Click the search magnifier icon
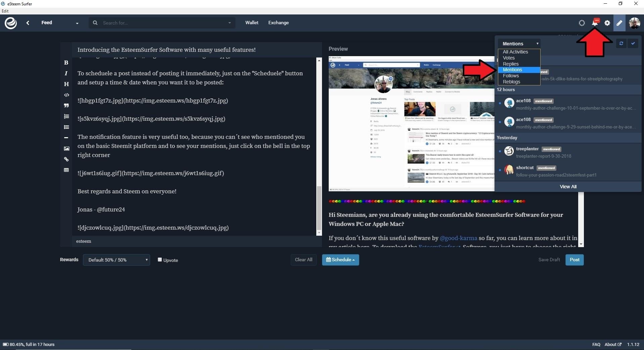 [x=95, y=23]
